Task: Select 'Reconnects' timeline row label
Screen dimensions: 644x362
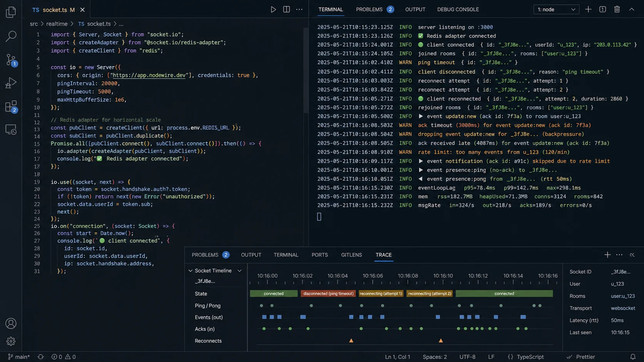Action: tap(208, 341)
